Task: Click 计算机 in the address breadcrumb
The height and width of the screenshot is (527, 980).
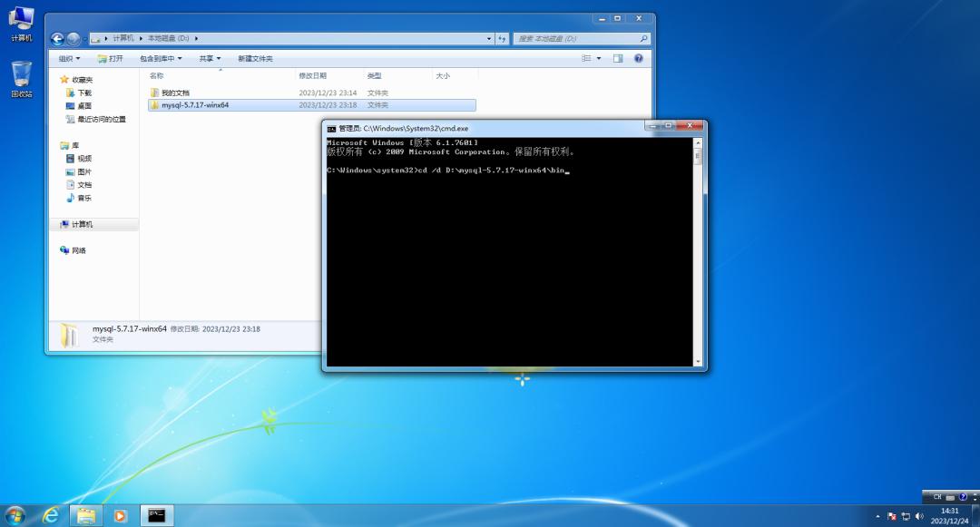Action: 123,38
